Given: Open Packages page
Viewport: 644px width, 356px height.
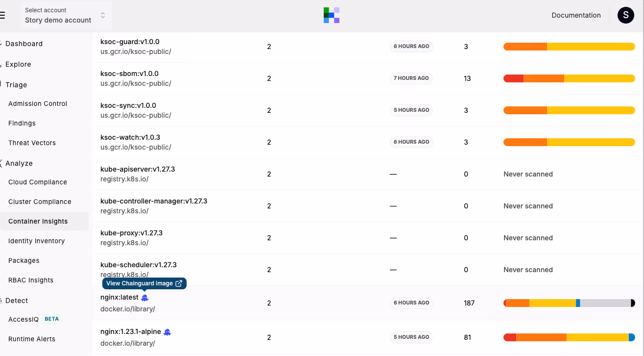Looking at the screenshot, I should coord(24,260).
